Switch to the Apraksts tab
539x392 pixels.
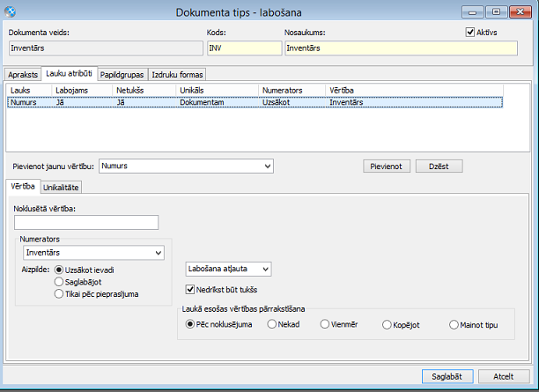[x=22, y=75]
